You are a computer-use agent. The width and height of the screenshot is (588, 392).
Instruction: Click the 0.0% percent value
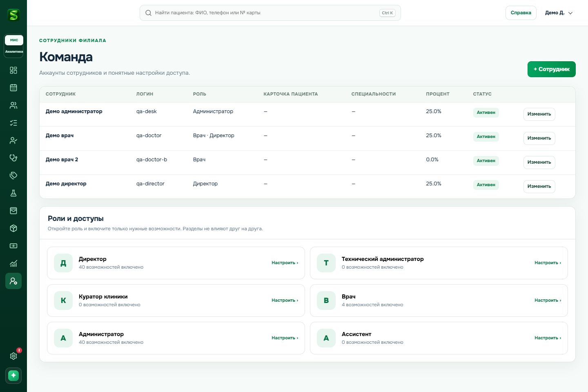point(432,160)
